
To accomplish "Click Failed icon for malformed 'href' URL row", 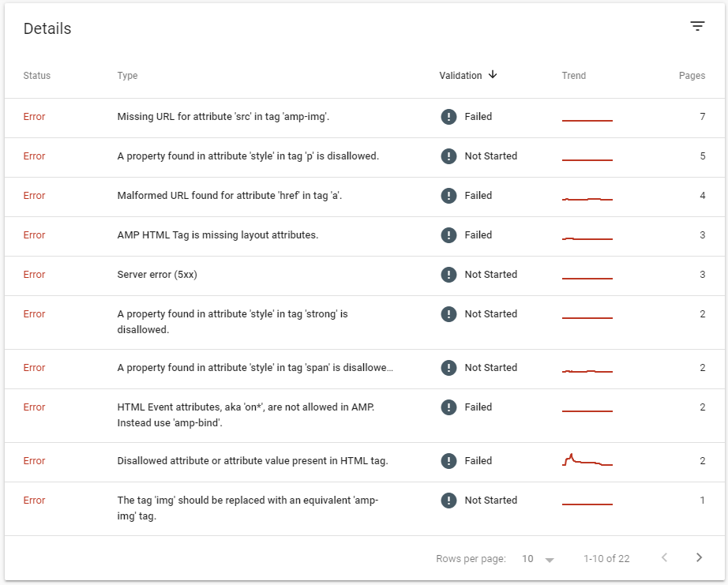I will 448,196.
